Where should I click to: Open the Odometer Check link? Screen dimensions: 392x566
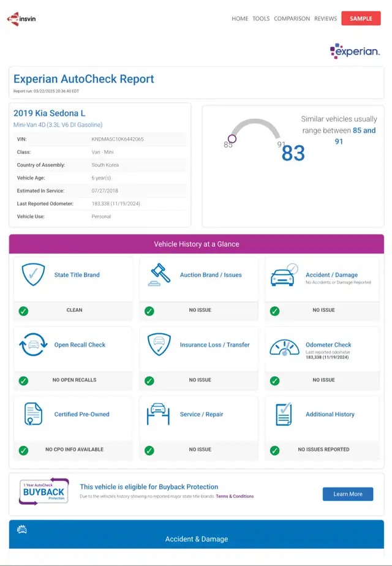point(328,345)
